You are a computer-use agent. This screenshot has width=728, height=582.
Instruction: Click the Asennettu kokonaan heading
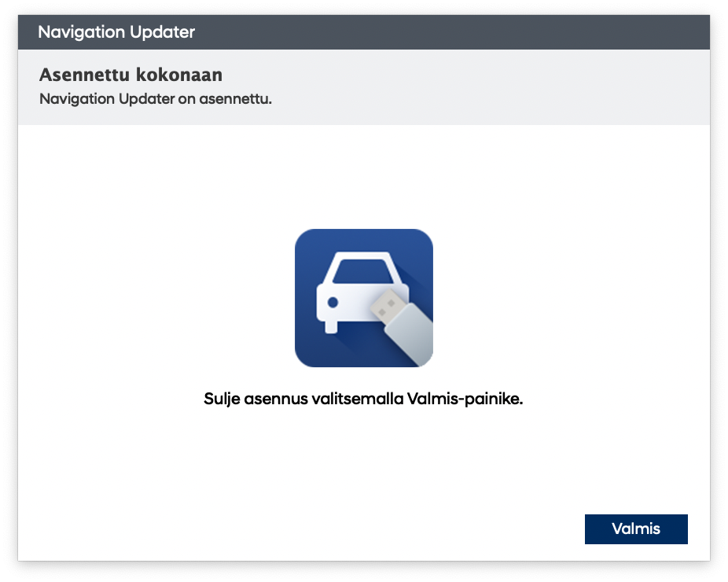click(131, 76)
